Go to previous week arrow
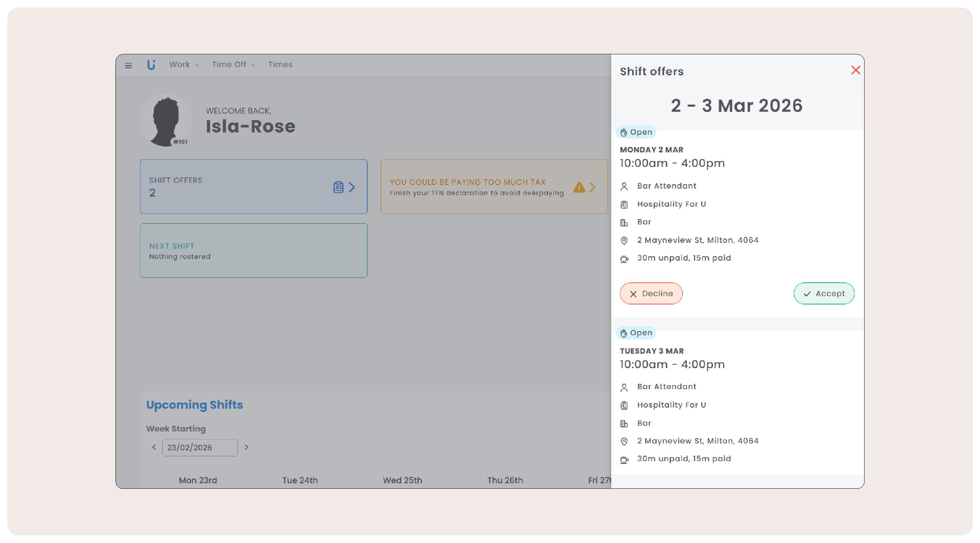 click(154, 447)
